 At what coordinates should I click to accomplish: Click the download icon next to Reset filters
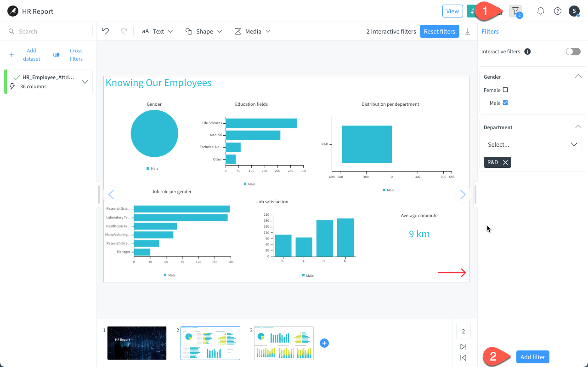[468, 31]
